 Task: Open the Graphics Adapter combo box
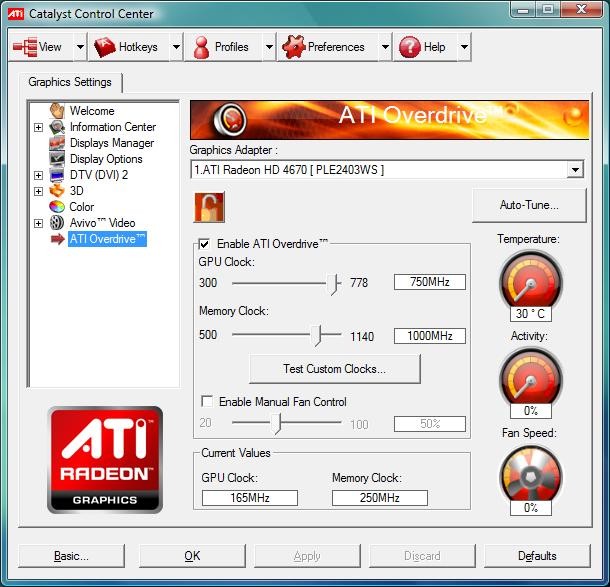[x=387, y=170]
